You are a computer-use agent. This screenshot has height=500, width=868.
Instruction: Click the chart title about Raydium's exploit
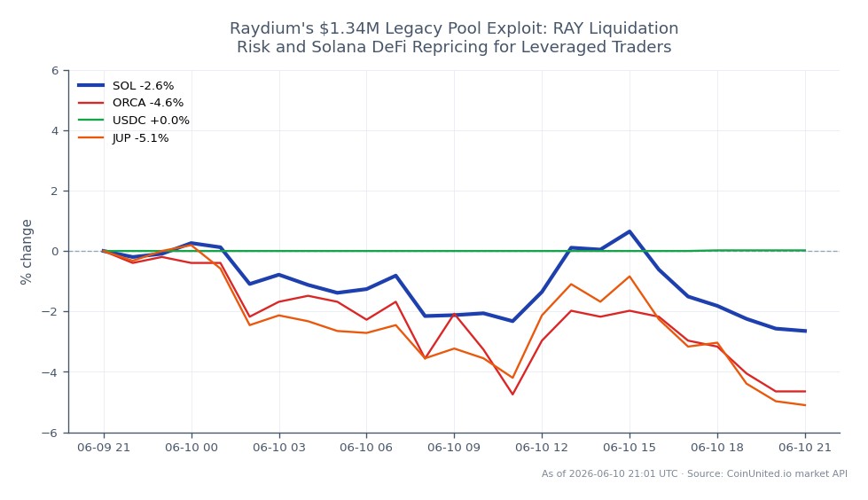tap(454, 37)
